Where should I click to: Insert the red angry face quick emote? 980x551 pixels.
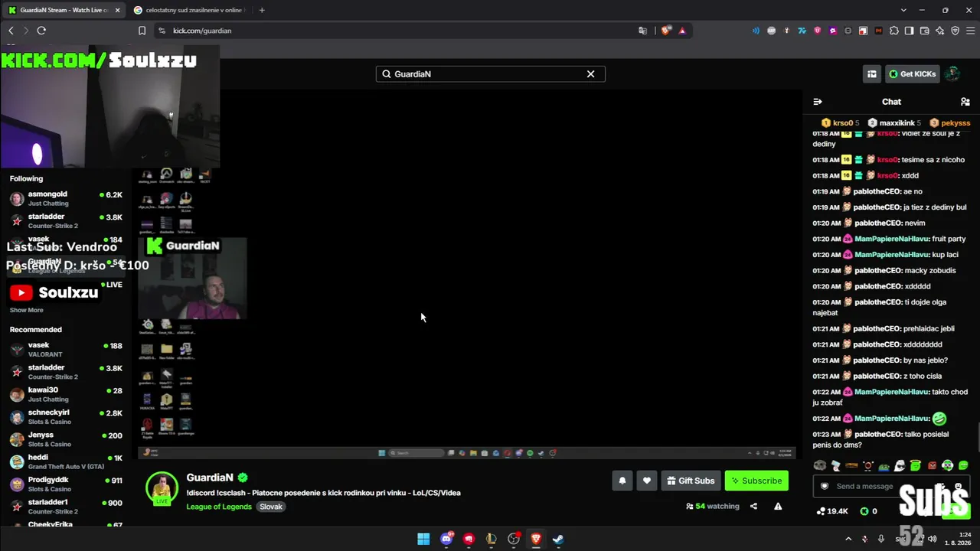pos(932,465)
